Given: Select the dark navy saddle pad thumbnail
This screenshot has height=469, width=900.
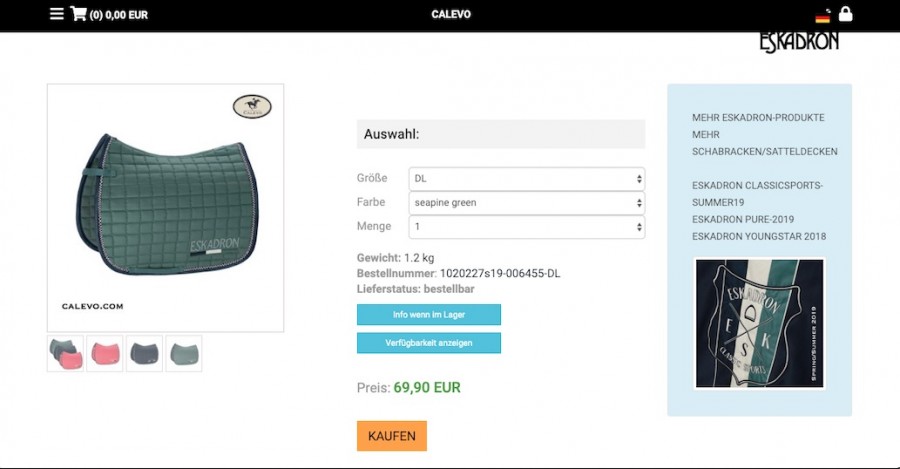Looking at the screenshot, I should pyautogui.click(x=144, y=354).
